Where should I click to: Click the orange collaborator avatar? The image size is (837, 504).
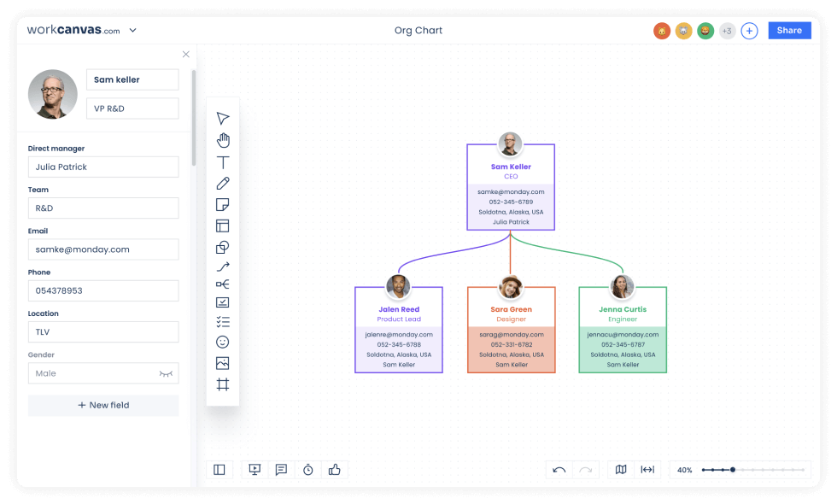[x=662, y=31]
